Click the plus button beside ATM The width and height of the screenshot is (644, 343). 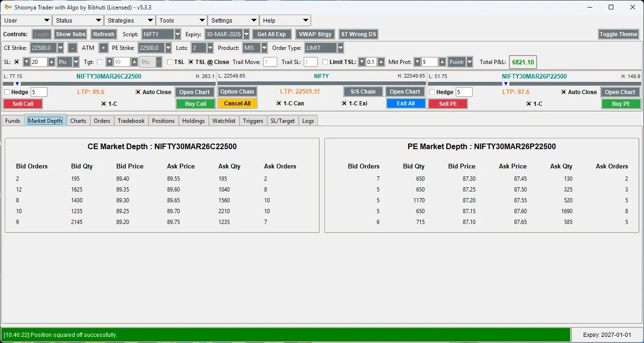click(x=104, y=48)
